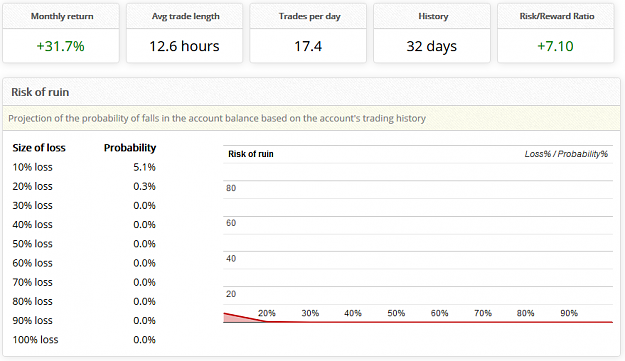The image size is (625, 361).
Task: Click the Avg trade length header
Action: point(185,16)
